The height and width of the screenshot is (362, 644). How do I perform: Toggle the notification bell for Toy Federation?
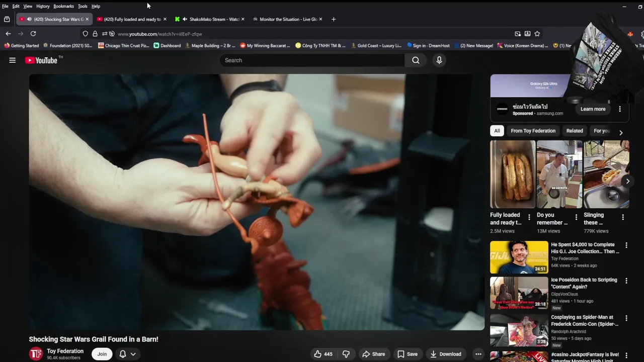[x=122, y=354]
